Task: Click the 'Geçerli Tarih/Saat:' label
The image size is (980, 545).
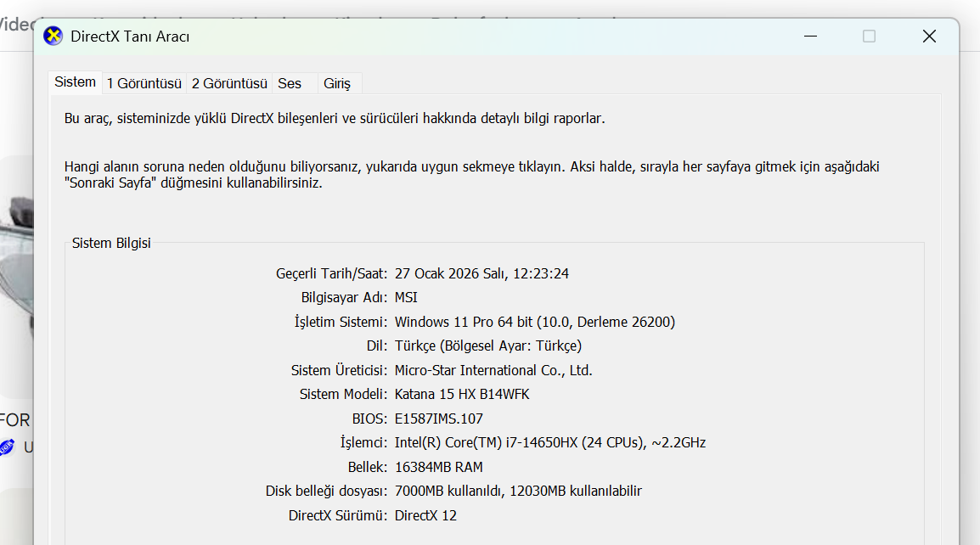Action: (331, 273)
